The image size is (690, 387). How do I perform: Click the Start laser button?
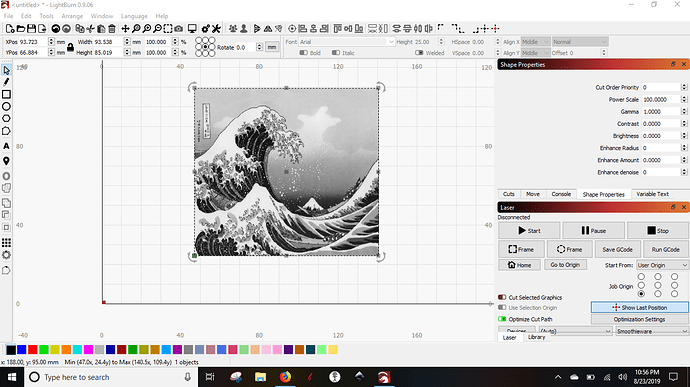coord(529,231)
